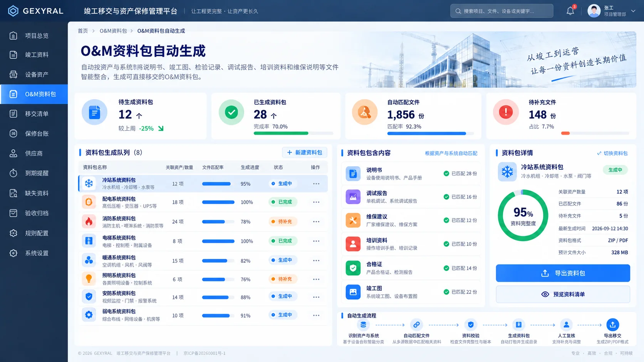Open more actions for 电梯系统资料包 row
644x362 pixels.
coord(316,241)
